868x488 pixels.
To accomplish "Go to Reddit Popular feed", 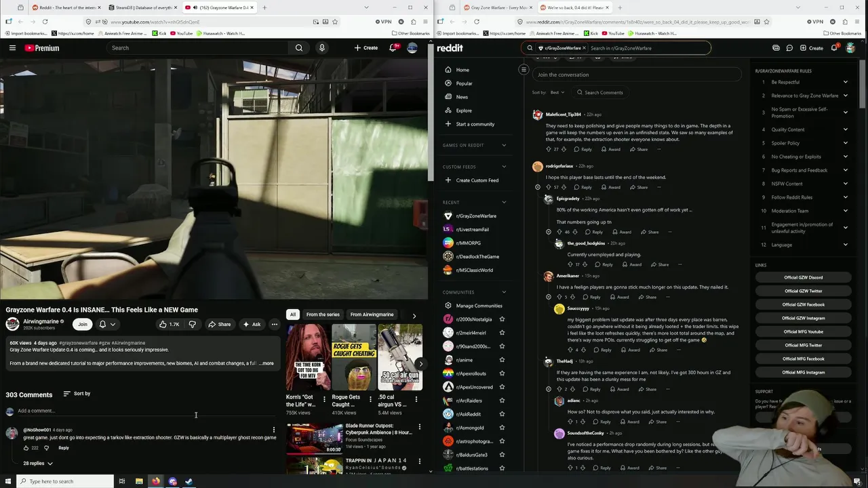I will click(464, 83).
